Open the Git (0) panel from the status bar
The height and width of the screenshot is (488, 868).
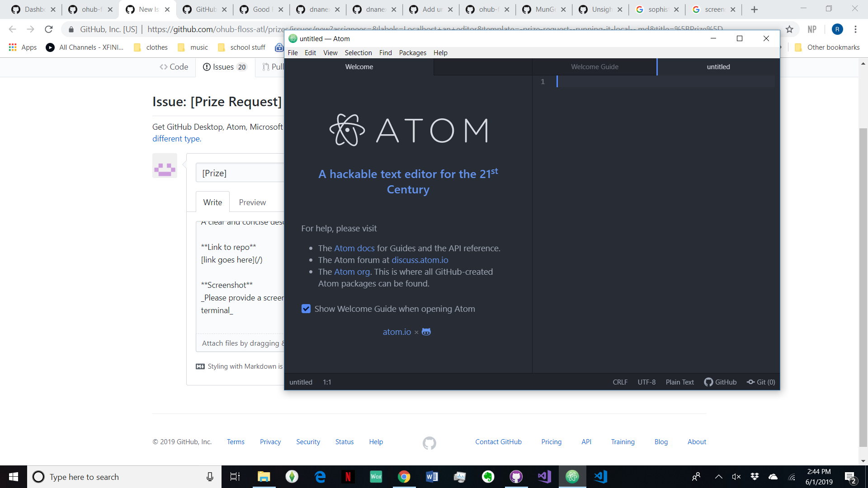click(x=761, y=382)
